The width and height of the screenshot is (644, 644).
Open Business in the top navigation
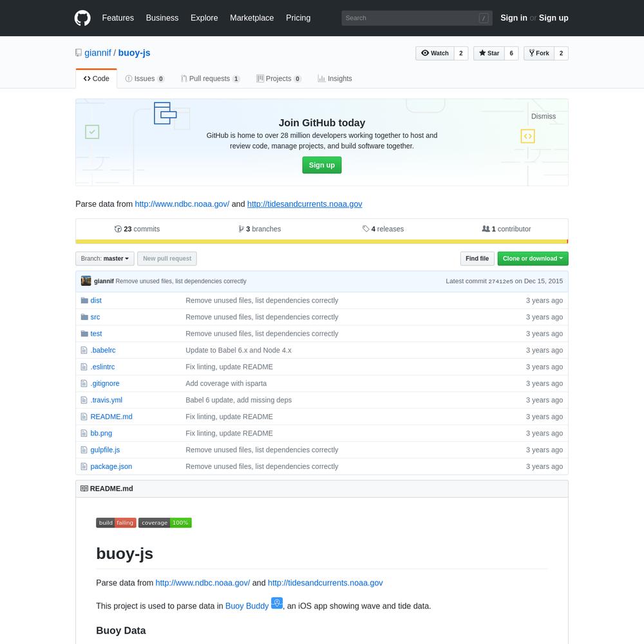162,18
